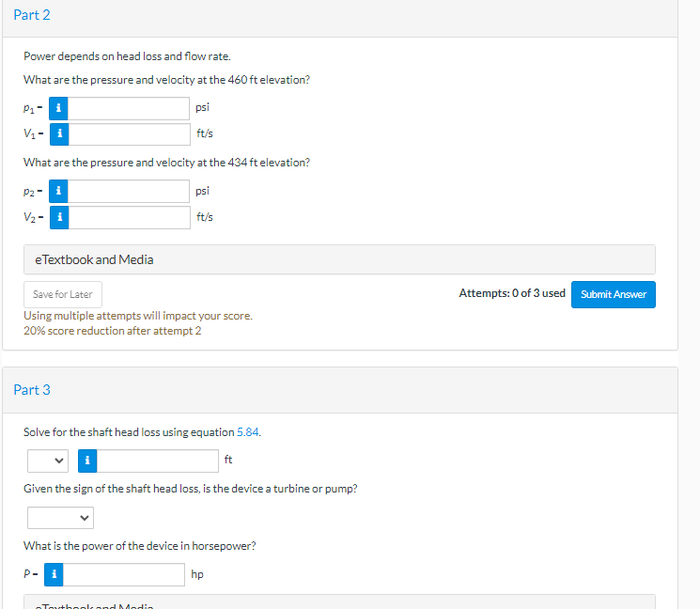Image resolution: width=700 pixels, height=609 pixels.
Task: Expand eTextbook and Media in Part 2
Action: coord(339,259)
